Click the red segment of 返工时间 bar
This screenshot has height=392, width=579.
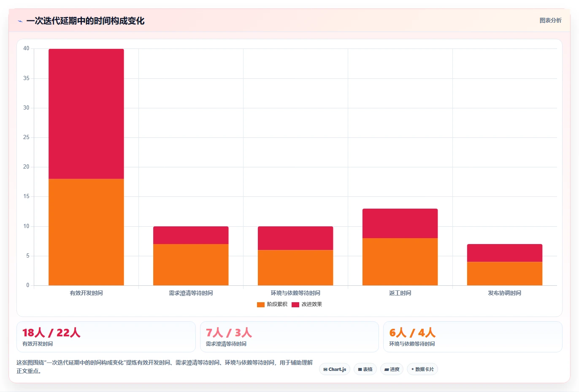[x=400, y=223]
